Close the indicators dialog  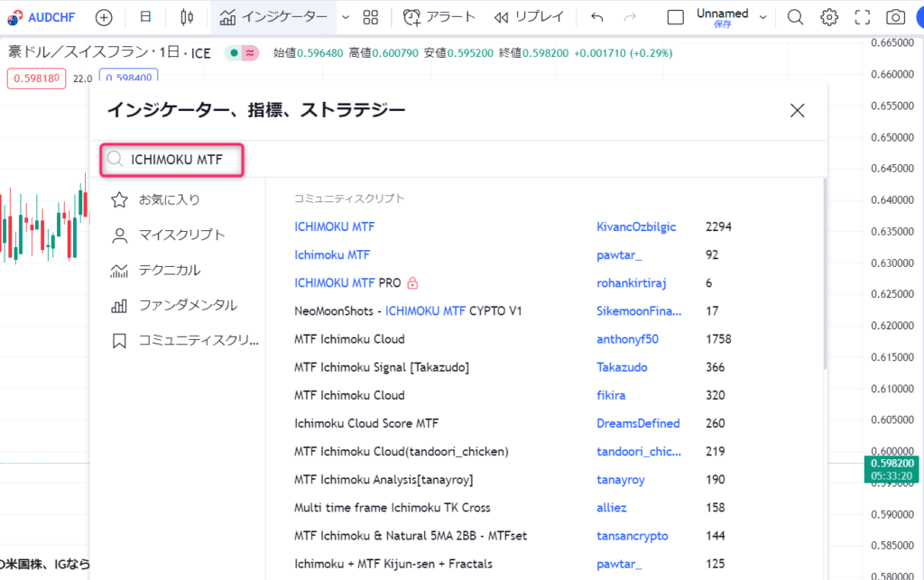point(798,111)
